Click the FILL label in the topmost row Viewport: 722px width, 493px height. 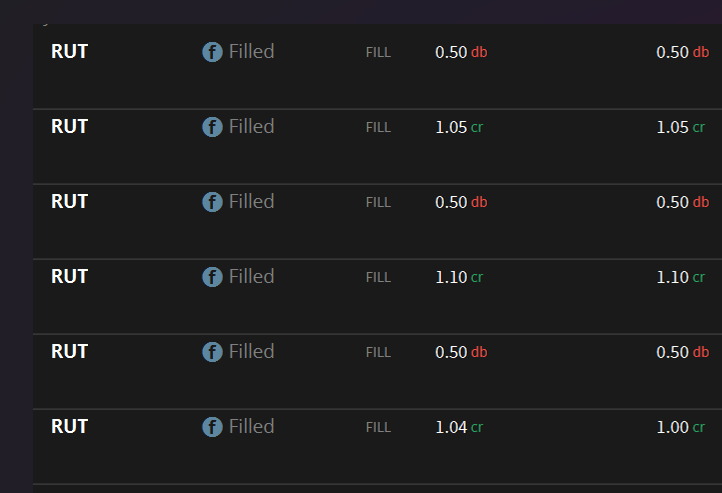point(378,53)
